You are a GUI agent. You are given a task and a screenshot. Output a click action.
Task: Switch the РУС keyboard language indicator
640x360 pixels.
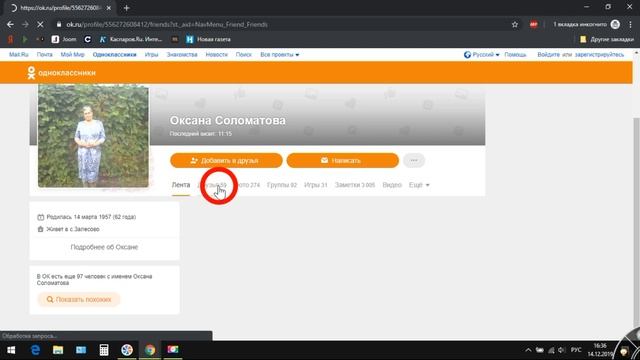point(576,350)
